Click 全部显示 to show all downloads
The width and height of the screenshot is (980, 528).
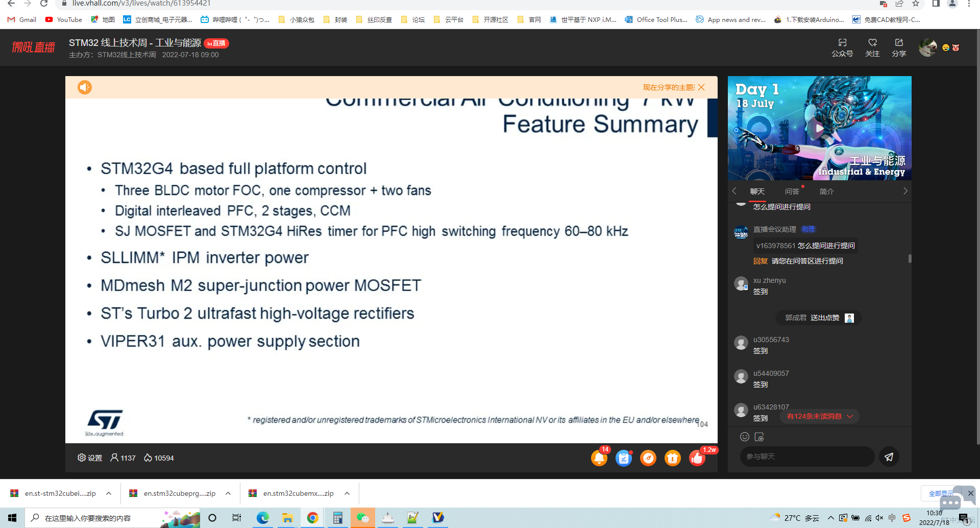click(941, 493)
